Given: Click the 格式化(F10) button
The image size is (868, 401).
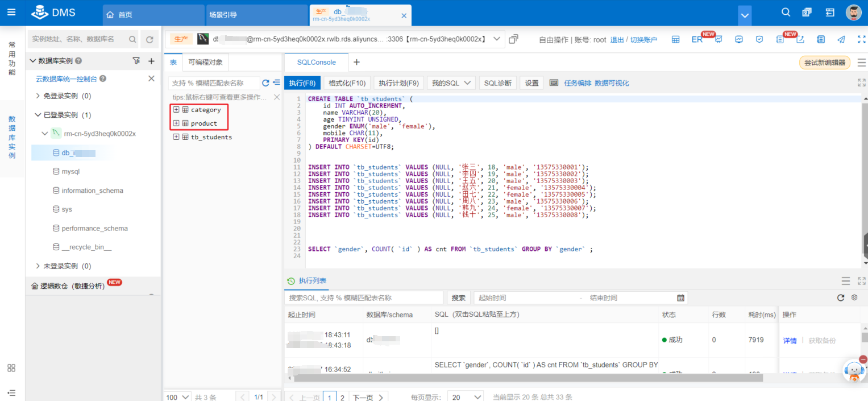Looking at the screenshot, I should pos(347,83).
